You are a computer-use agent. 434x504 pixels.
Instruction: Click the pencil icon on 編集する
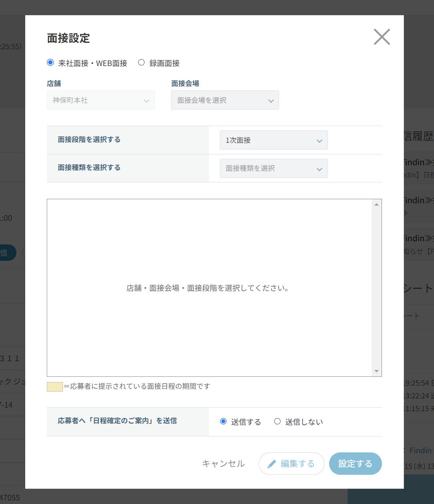[x=272, y=464]
